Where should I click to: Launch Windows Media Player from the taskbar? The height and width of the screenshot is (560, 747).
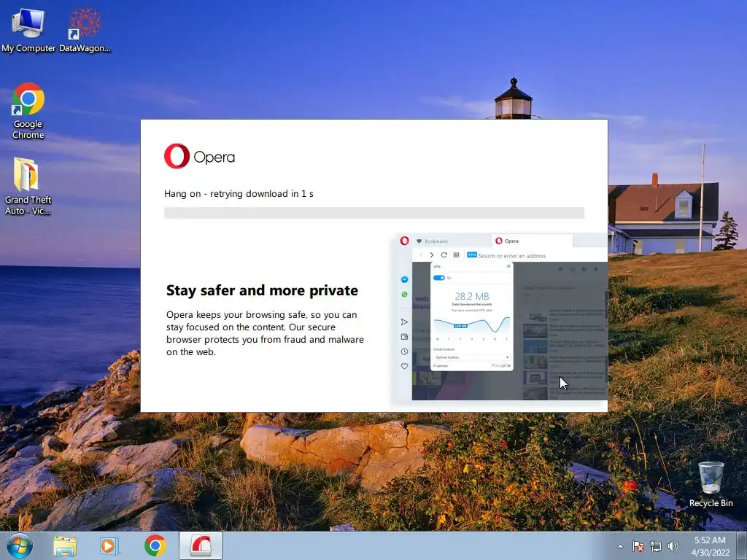coord(109,545)
